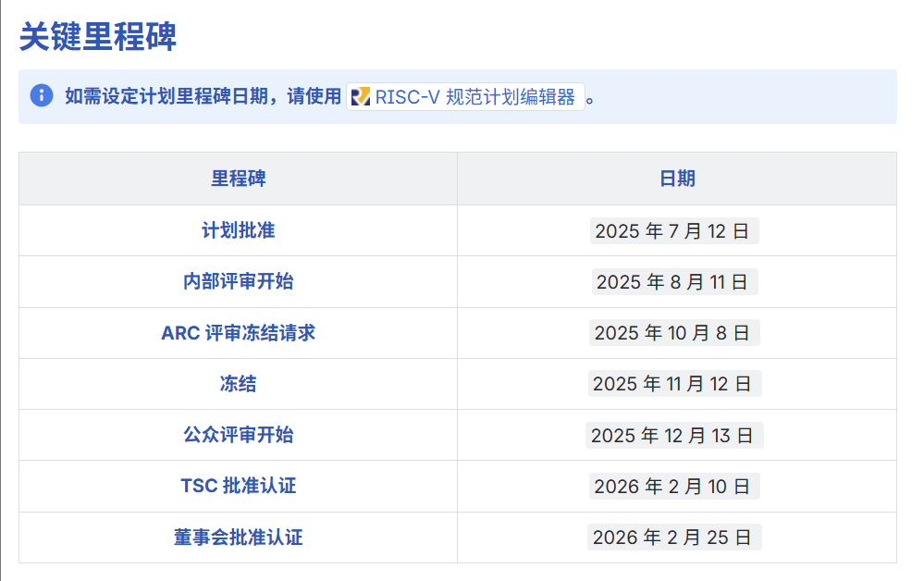Viewport: 924px width, 581px height.
Task: Click the blue info icon in the notice panel
Action: 41,96
